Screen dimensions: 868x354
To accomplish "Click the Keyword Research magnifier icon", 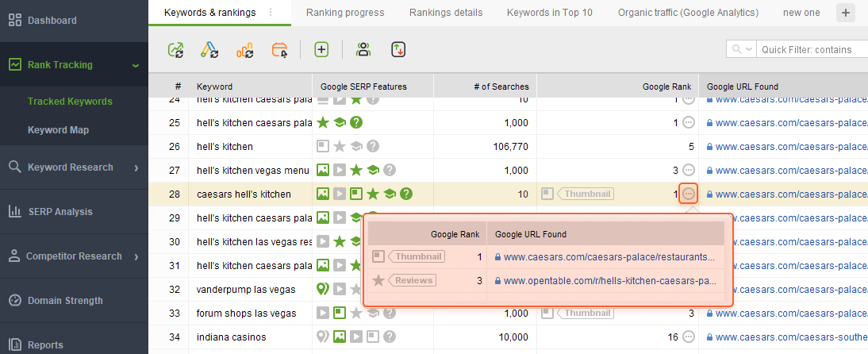I will click(15, 167).
